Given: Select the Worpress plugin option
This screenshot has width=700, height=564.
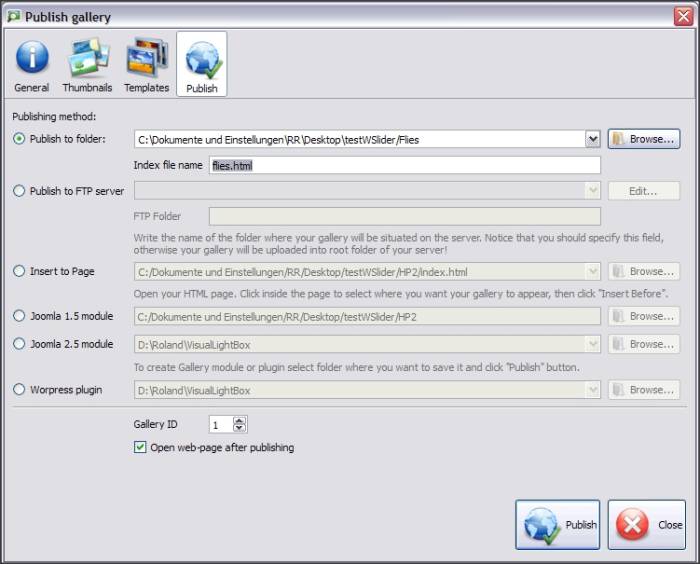Looking at the screenshot, I should click(19, 390).
